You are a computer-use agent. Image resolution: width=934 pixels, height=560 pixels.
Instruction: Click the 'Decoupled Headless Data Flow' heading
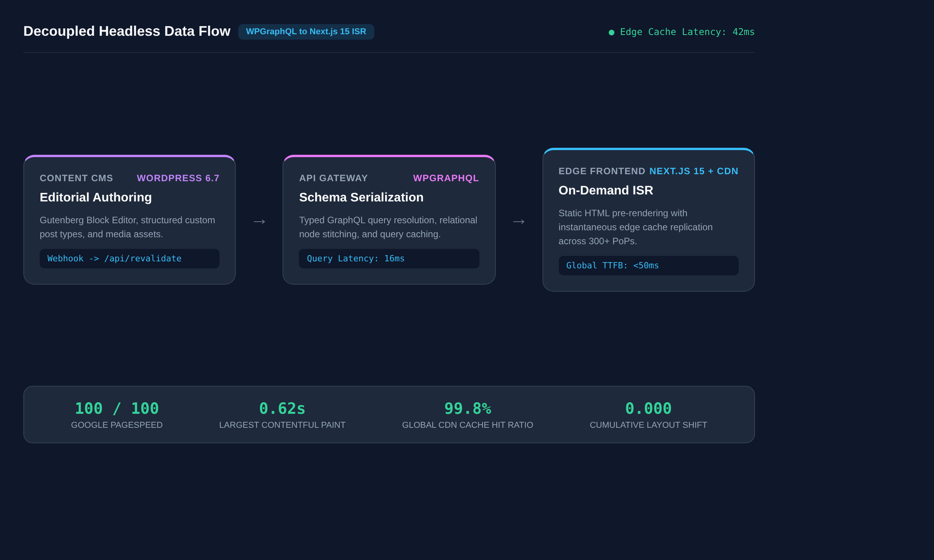point(127,31)
